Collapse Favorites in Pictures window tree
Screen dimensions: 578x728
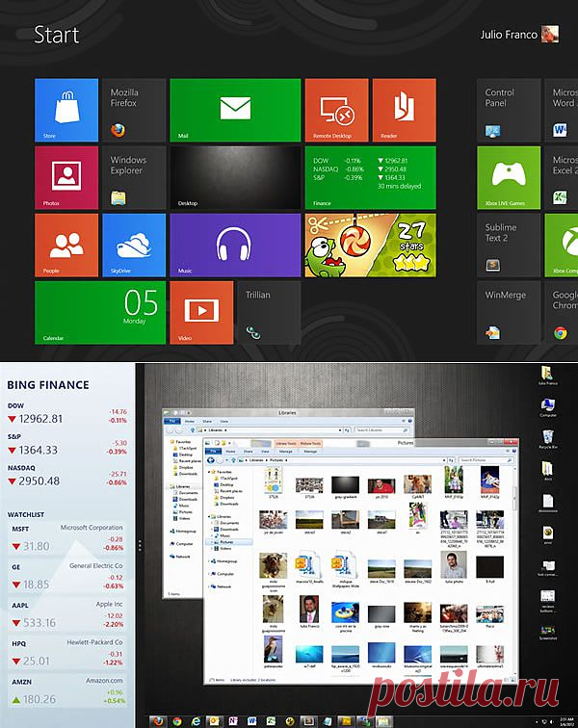[209, 472]
